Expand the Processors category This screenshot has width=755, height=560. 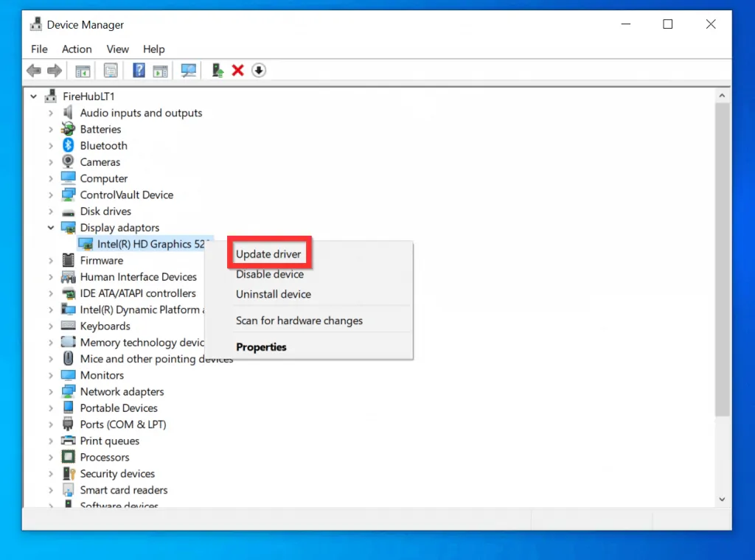pos(50,457)
